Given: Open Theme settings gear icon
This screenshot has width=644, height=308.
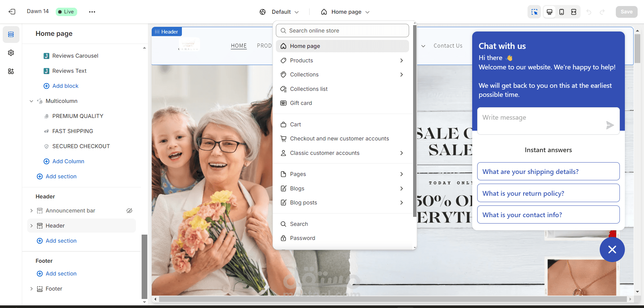Looking at the screenshot, I should [x=11, y=53].
